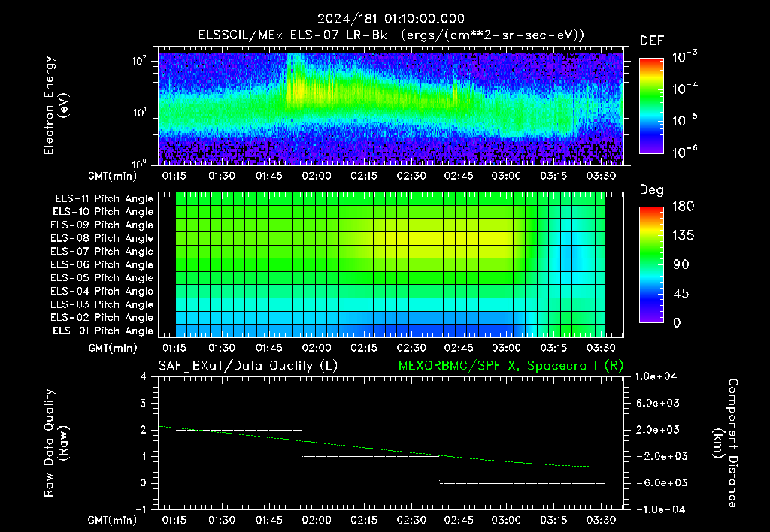Click the Component Distance (km) axis label
Viewport: 770px width, 532px height.
point(726,443)
